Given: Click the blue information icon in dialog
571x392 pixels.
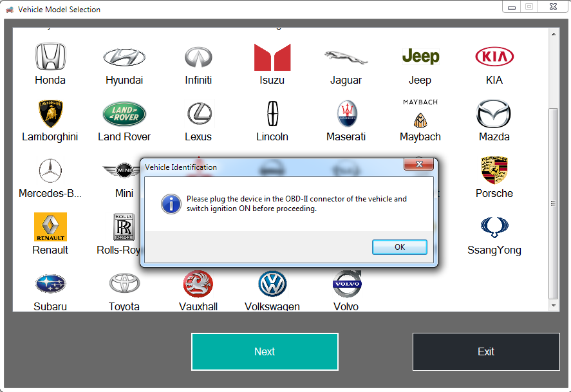Looking at the screenshot, I should (171, 204).
